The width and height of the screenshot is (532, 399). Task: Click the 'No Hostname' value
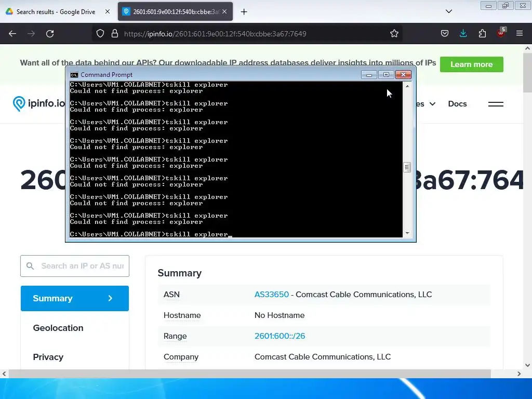pos(279,315)
